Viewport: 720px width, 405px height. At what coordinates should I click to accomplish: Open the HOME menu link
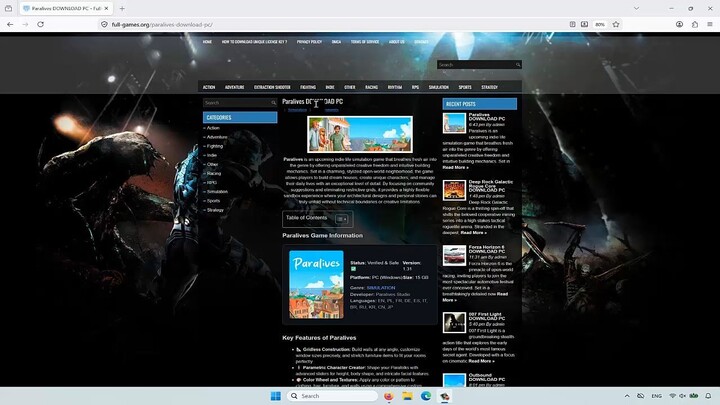tap(208, 42)
